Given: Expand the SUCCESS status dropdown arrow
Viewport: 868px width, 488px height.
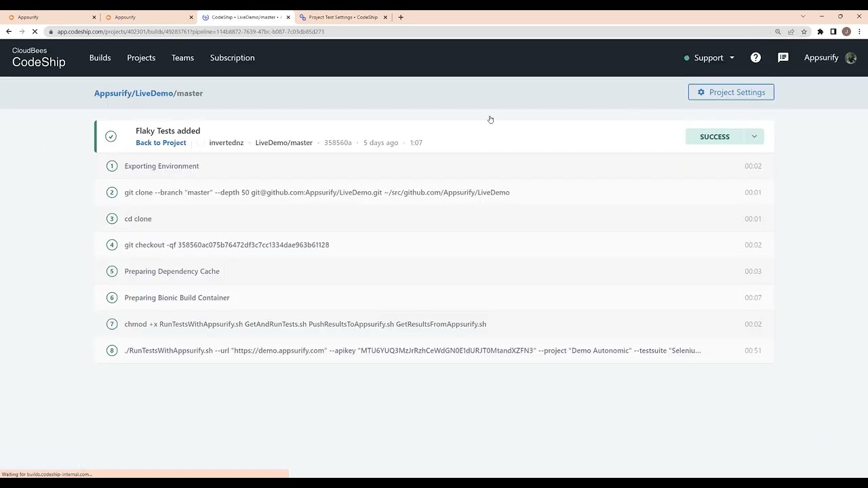Looking at the screenshot, I should [754, 136].
